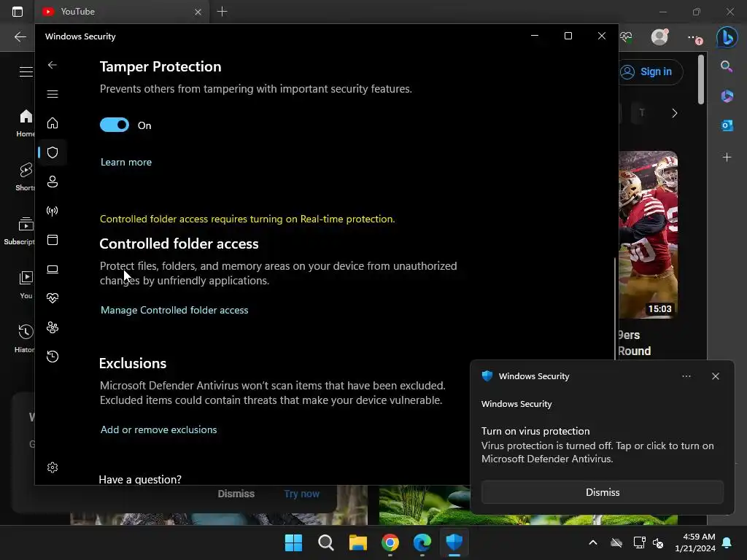Open Device performance & health heart icon
The height and width of the screenshot is (560, 747).
53,298
